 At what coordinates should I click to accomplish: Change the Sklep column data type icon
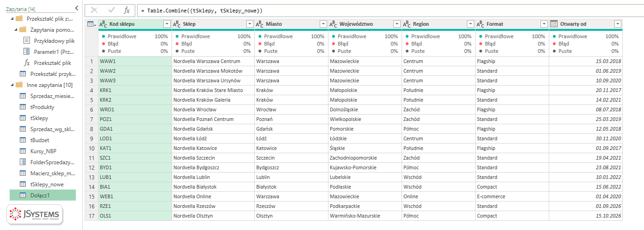pyautogui.click(x=177, y=24)
